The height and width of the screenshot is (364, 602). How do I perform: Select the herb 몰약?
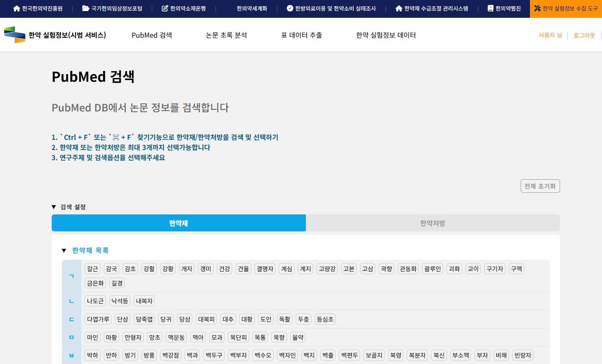pyautogui.click(x=298, y=337)
